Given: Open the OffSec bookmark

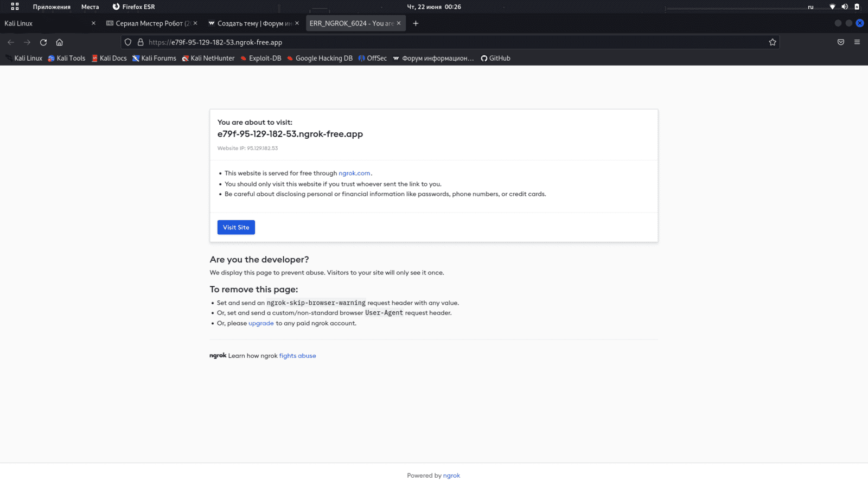Looking at the screenshot, I should (x=372, y=59).
